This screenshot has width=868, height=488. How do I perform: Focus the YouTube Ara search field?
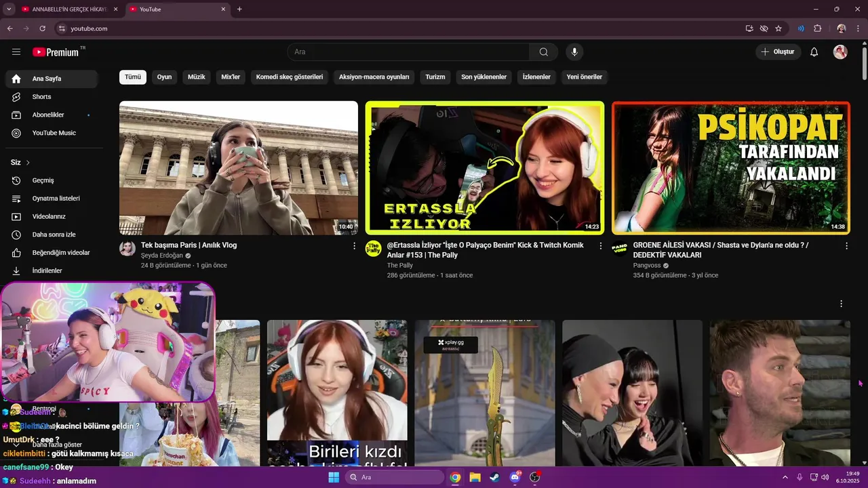point(409,52)
